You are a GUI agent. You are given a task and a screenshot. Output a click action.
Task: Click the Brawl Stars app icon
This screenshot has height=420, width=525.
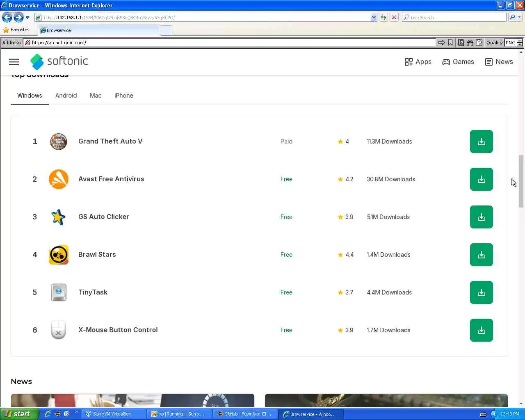pyautogui.click(x=59, y=255)
